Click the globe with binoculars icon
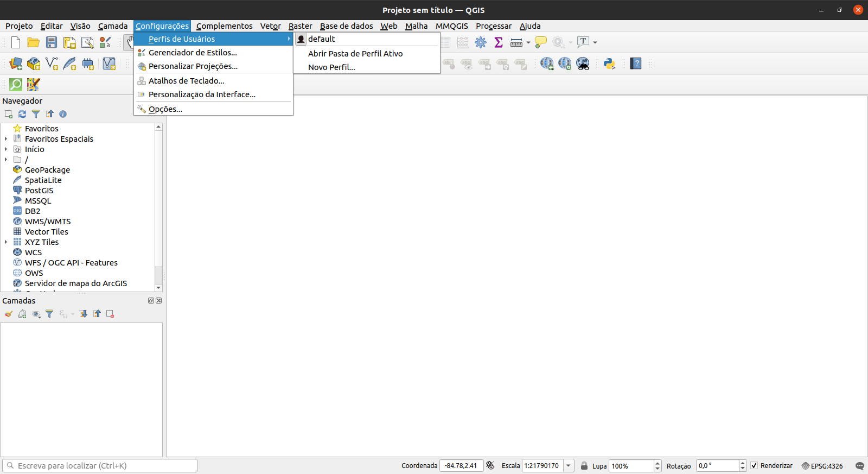 pyautogui.click(x=583, y=64)
